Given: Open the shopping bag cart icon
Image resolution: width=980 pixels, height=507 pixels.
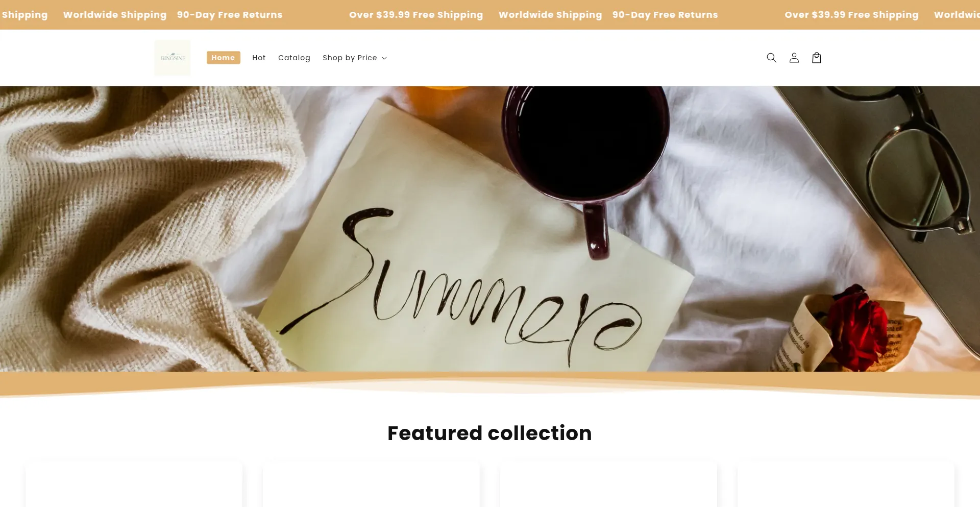Looking at the screenshot, I should 816,58.
